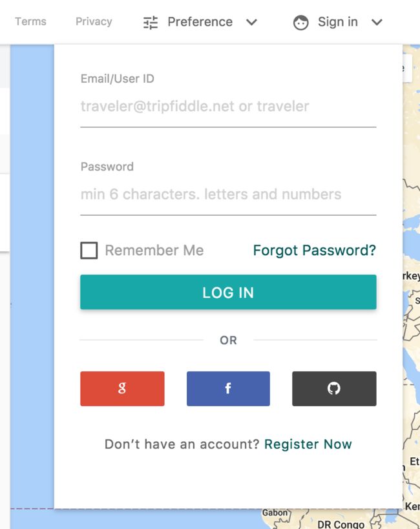This screenshot has height=529, width=420.
Task: Click the Gabon label on the map
Action: (x=275, y=513)
